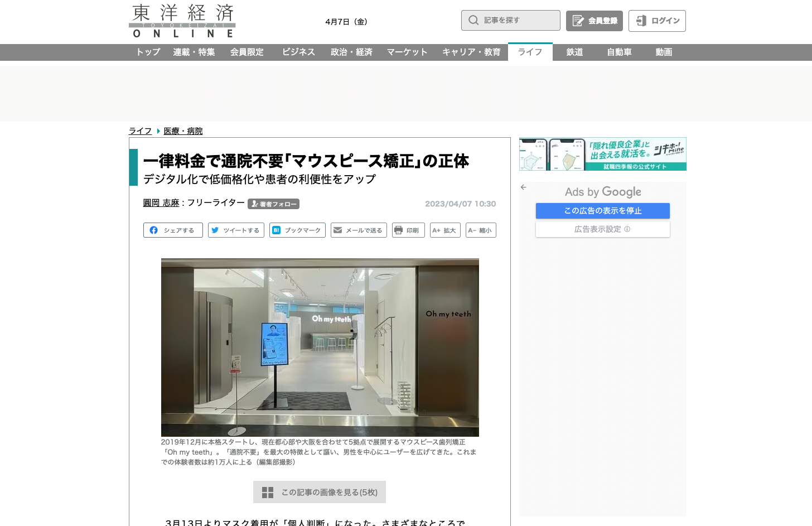
Task: Share article via Facebook シェアする
Action: point(173,230)
